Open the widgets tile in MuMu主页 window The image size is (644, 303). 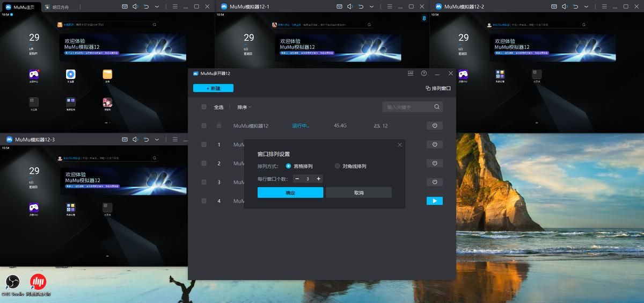(34, 104)
